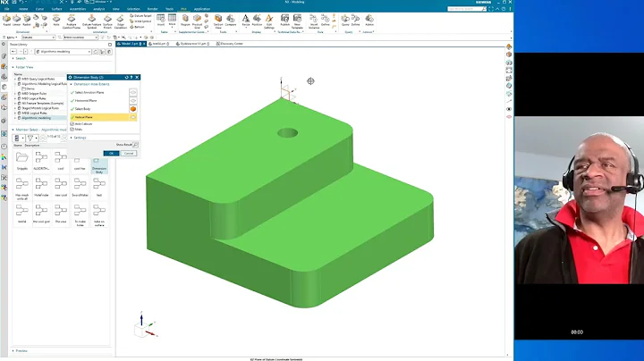This screenshot has height=361, width=644.
Task: Switch to Assemblies ribbon tab
Action: 77,9
